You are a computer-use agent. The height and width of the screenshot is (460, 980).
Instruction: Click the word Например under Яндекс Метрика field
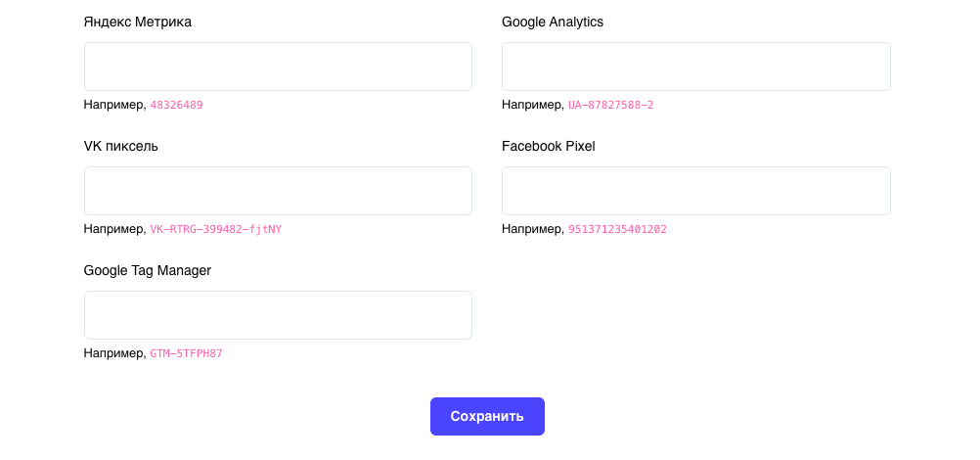tap(113, 105)
